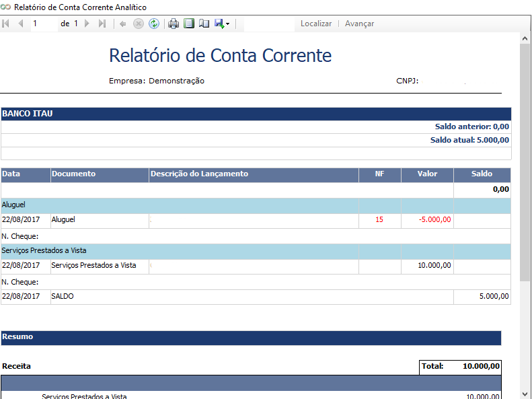Switch to print layout view
The image size is (532, 399).
pos(188,24)
